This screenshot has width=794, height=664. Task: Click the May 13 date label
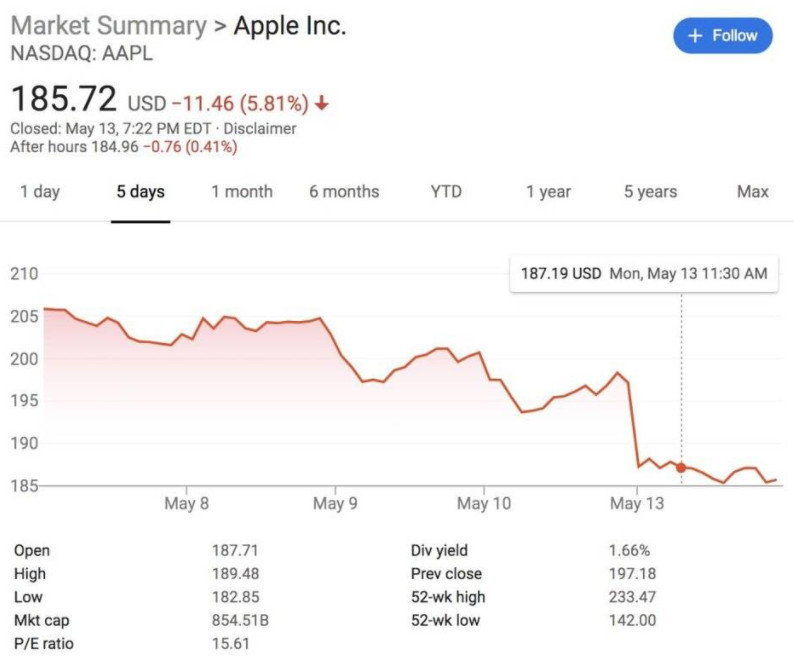coord(638,503)
